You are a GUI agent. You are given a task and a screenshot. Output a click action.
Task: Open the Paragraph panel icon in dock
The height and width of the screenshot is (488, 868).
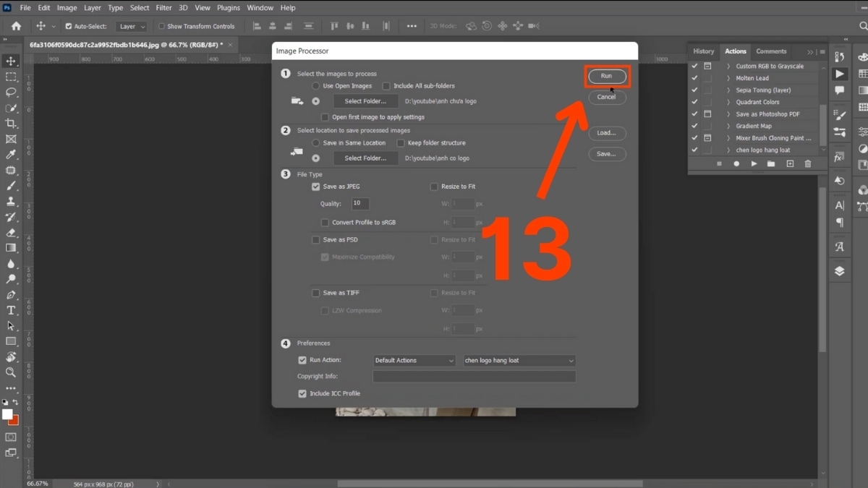tap(840, 223)
